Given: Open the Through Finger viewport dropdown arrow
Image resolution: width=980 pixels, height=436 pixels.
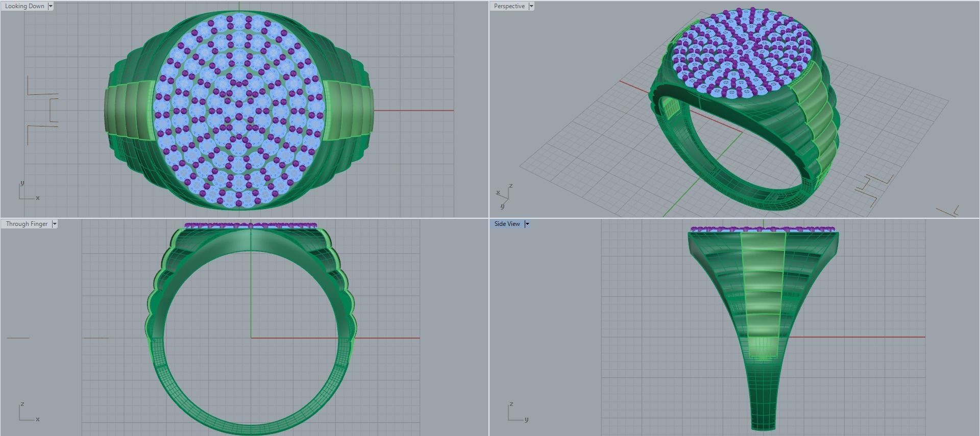Looking at the screenshot, I should pos(54,224).
